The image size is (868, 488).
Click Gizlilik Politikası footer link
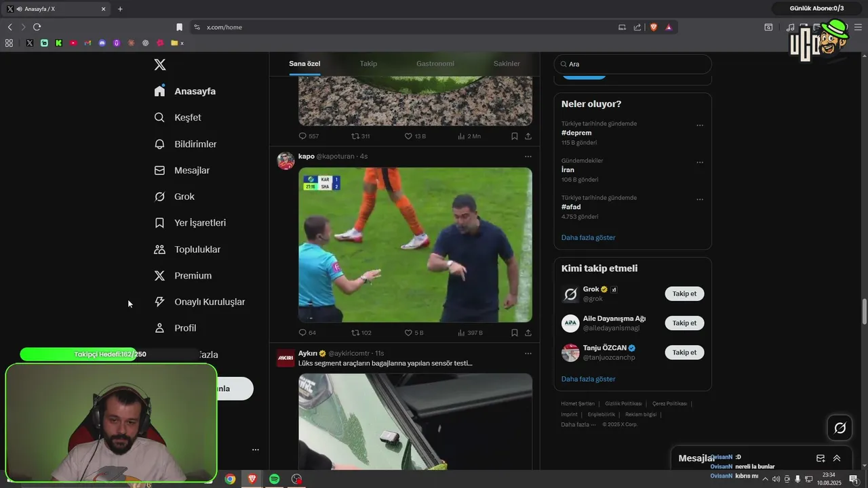coord(623,404)
